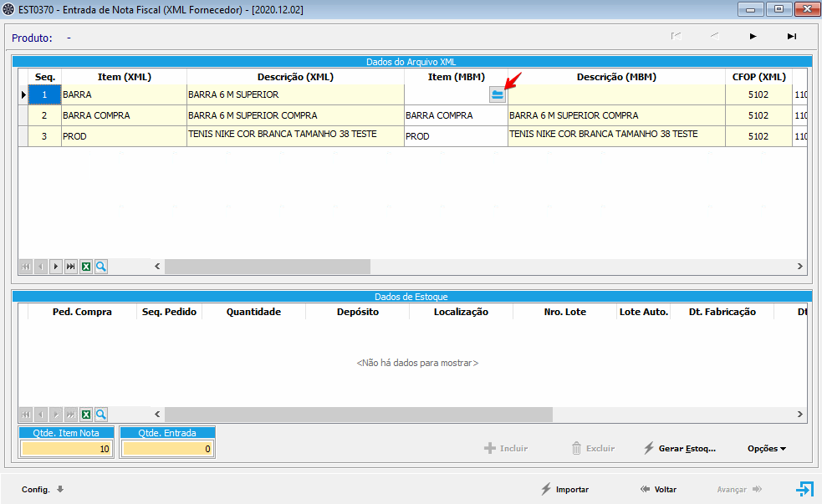Focus the Qtde. Item Nota field
This screenshot has width=822, height=504.
[x=66, y=449]
